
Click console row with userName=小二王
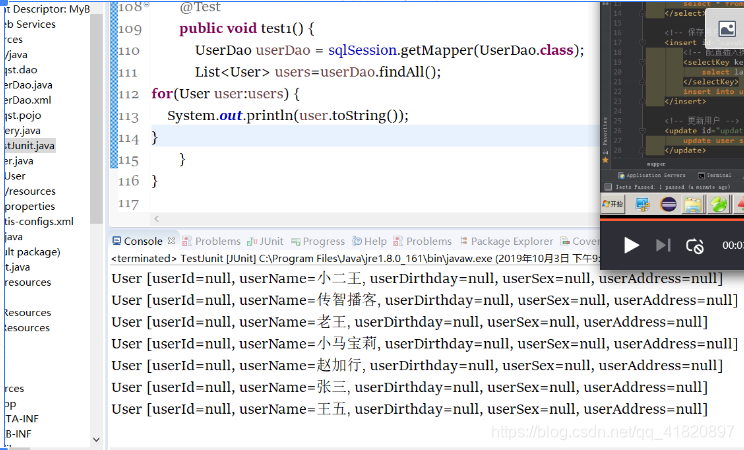pyautogui.click(x=417, y=279)
